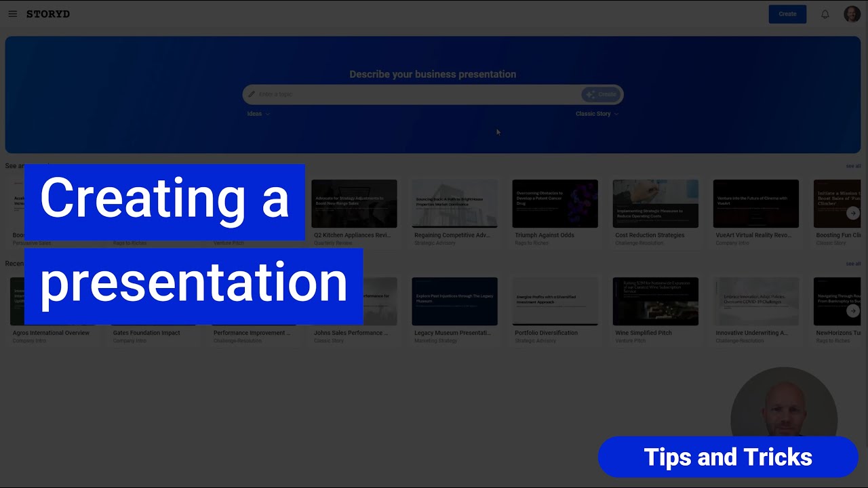Expand the Ideas dropdown
The height and width of the screenshot is (488, 868).
point(258,114)
